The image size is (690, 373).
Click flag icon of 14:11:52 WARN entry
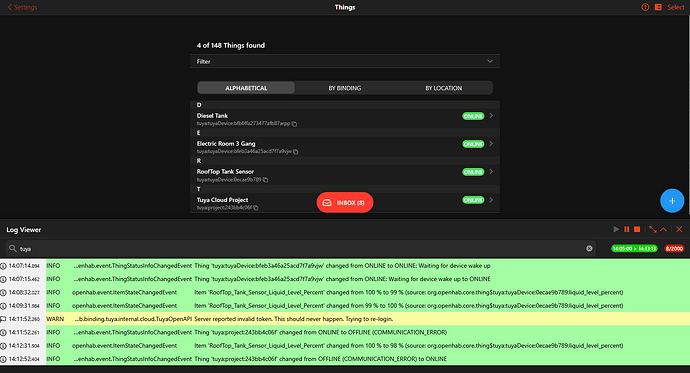click(x=3, y=319)
